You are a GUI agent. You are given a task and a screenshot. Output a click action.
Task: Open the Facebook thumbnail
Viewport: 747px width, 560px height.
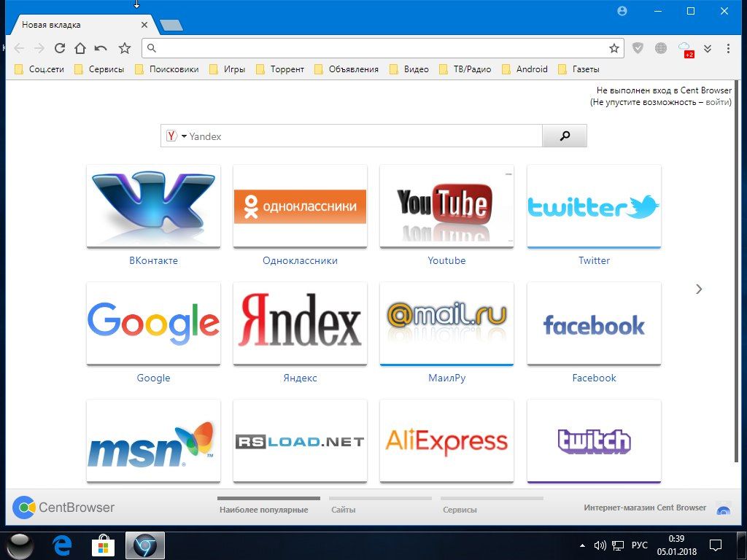tap(594, 324)
